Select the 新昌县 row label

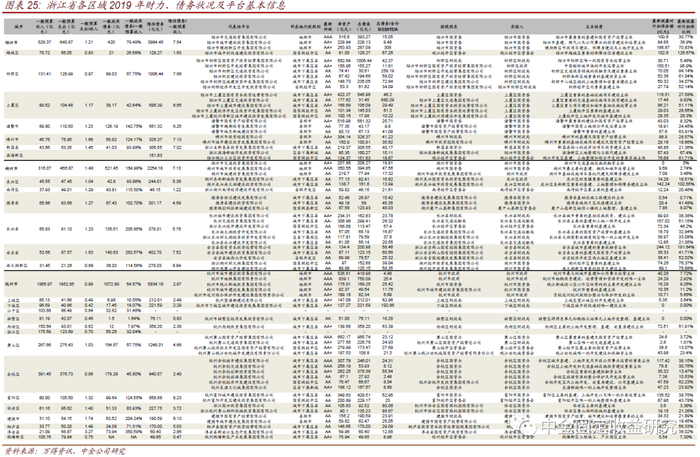point(12,147)
